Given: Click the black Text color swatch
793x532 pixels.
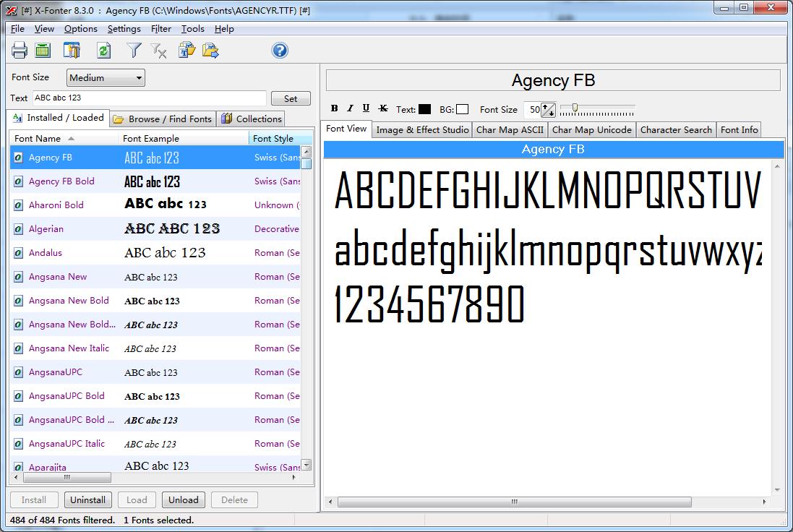Looking at the screenshot, I should click(x=425, y=109).
